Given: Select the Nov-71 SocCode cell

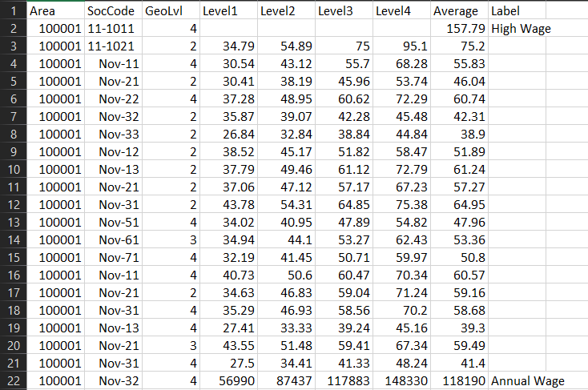Looking at the screenshot, I should pos(113,258).
